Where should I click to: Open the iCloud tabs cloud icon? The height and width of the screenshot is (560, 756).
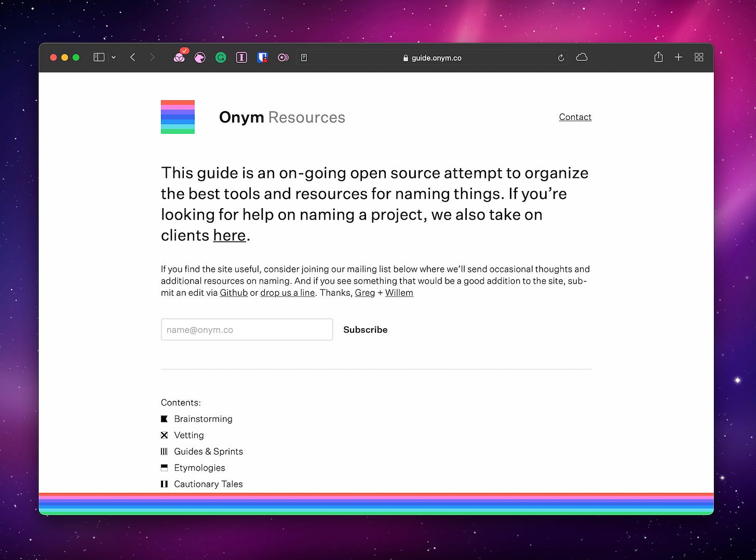(x=582, y=57)
